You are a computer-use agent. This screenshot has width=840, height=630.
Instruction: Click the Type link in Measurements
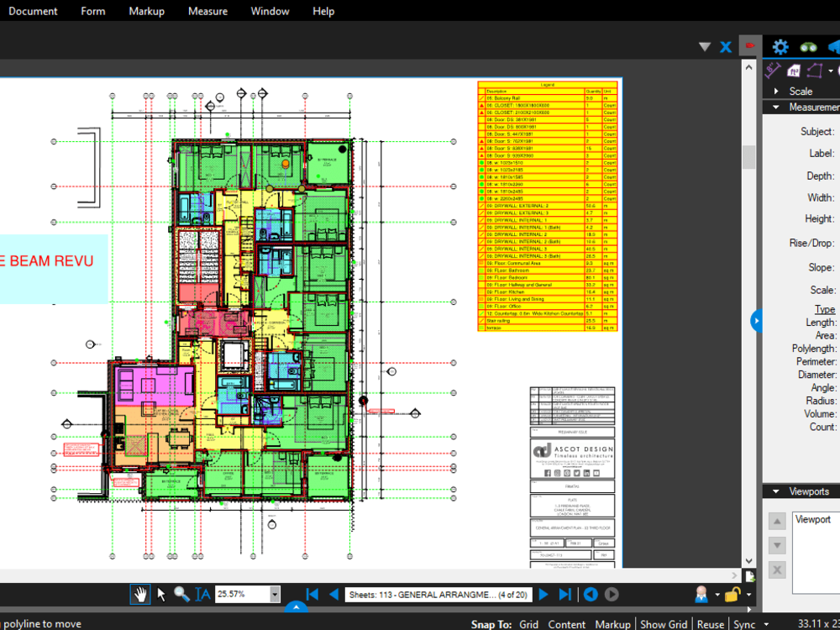[x=825, y=309]
